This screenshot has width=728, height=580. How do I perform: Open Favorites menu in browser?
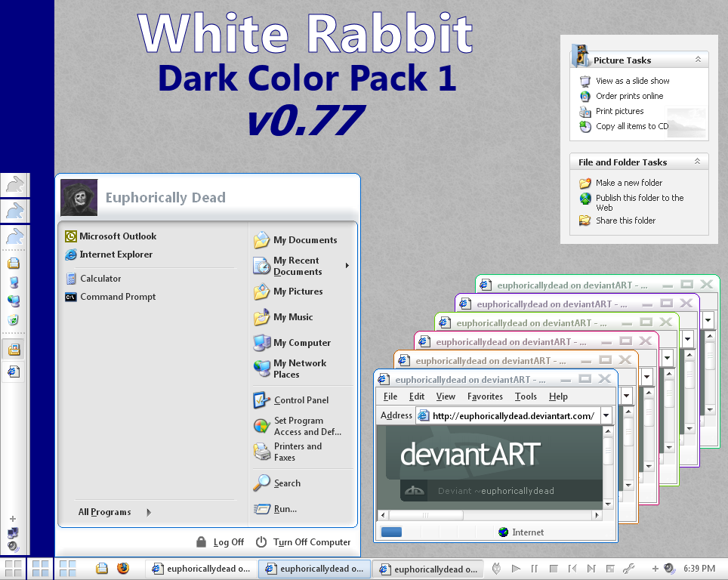[x=485, y=396]
